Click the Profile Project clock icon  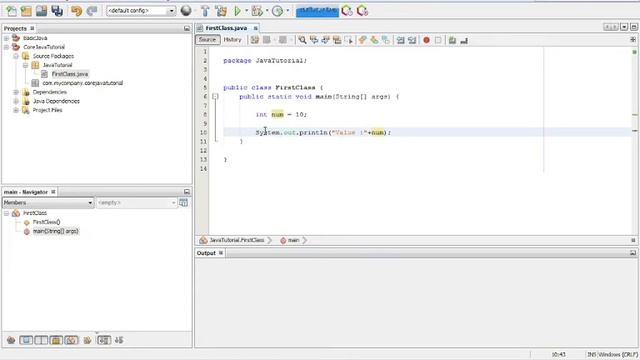point(278,11)
